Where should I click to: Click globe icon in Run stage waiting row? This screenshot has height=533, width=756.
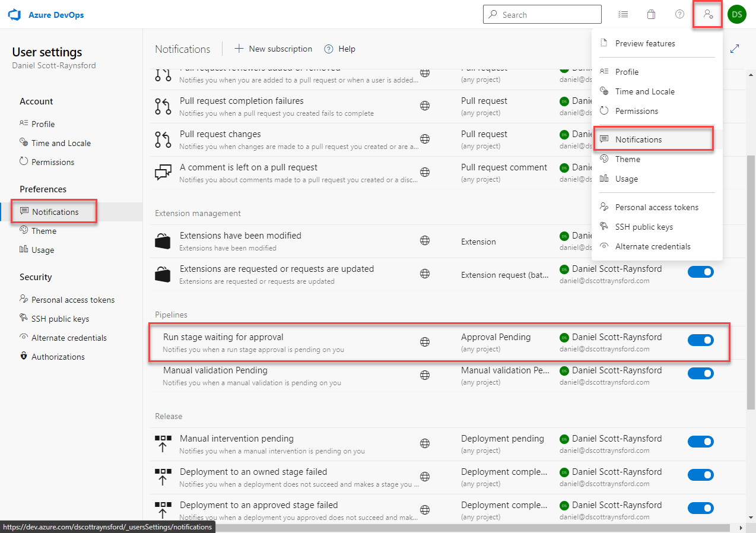click(425, 342)
